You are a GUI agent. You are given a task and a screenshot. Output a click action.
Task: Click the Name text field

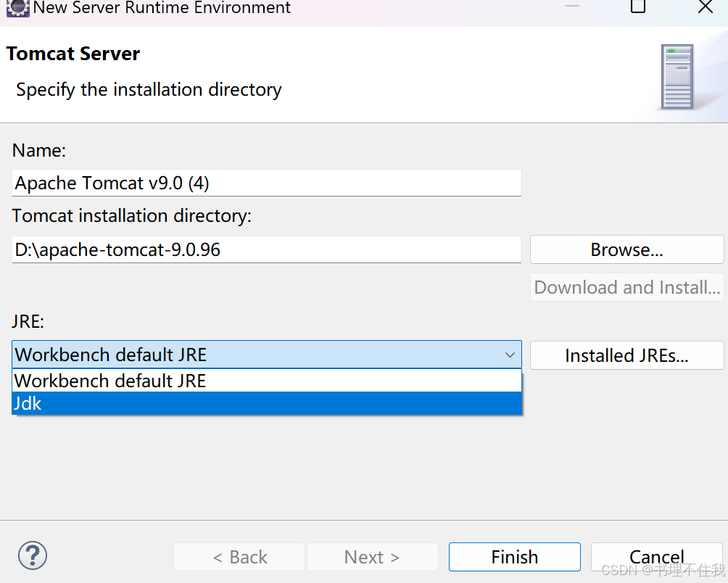267,183
